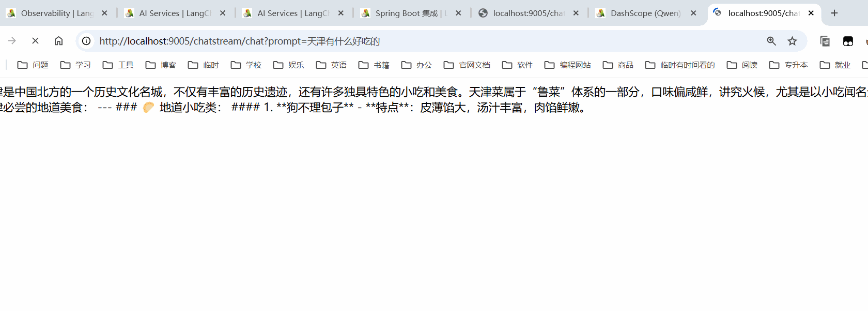The image size is (868, 311).
Task: Close the Spring Boot 集成 tab
Action: [458, 13]
